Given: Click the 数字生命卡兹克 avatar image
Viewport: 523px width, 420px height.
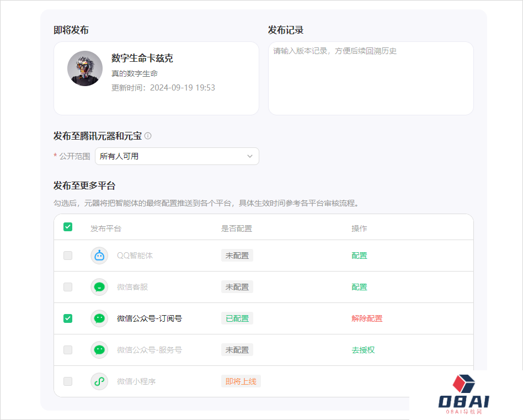Looking at the screenshot, I should pos(85,68).
